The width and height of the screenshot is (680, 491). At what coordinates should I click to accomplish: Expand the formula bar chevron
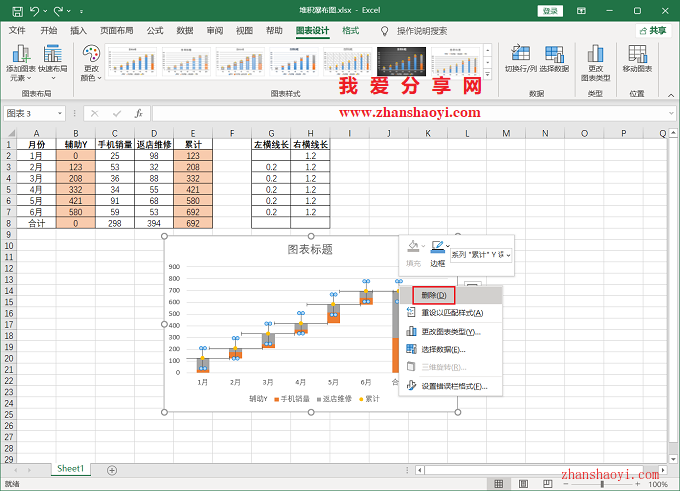coord(671,114)
